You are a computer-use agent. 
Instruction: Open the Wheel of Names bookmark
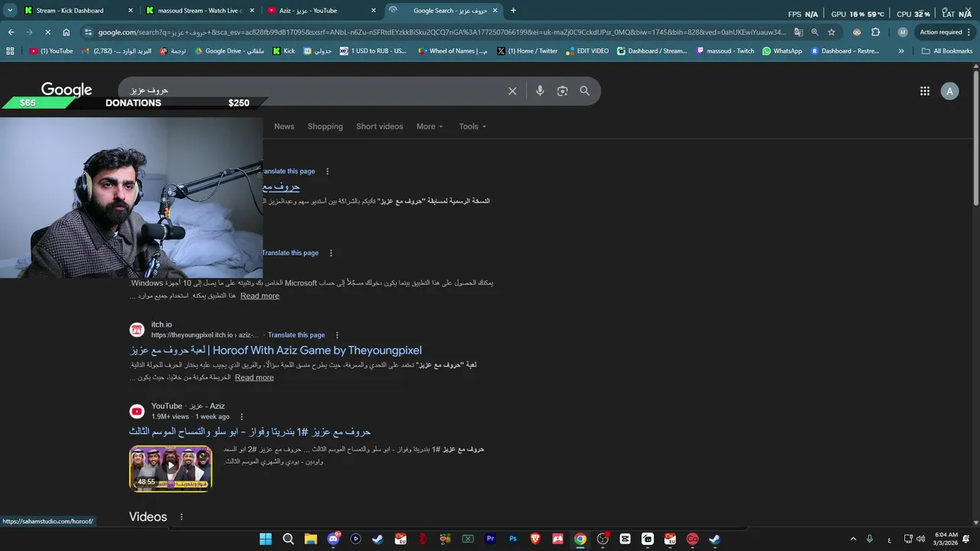pos(452,51)
